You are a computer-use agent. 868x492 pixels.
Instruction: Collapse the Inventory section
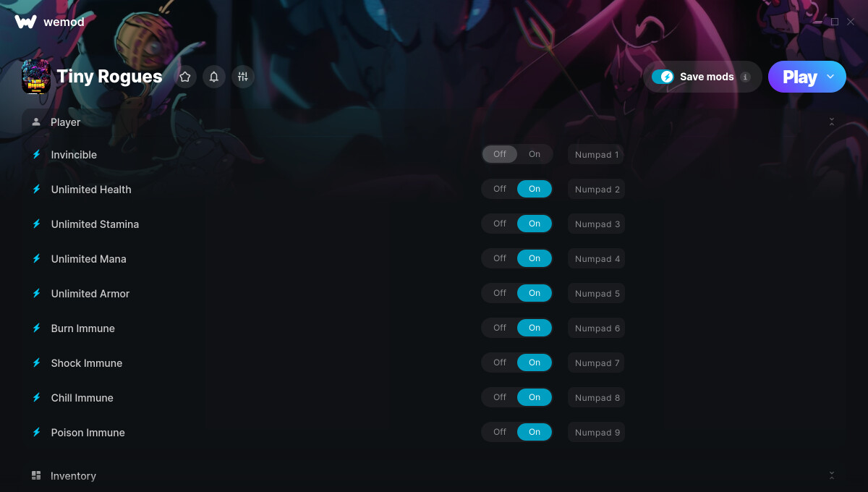(832, 475)
